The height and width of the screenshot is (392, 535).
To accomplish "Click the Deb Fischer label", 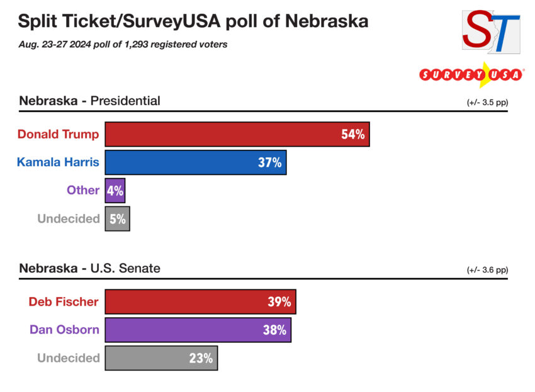I will coord(64,301).
